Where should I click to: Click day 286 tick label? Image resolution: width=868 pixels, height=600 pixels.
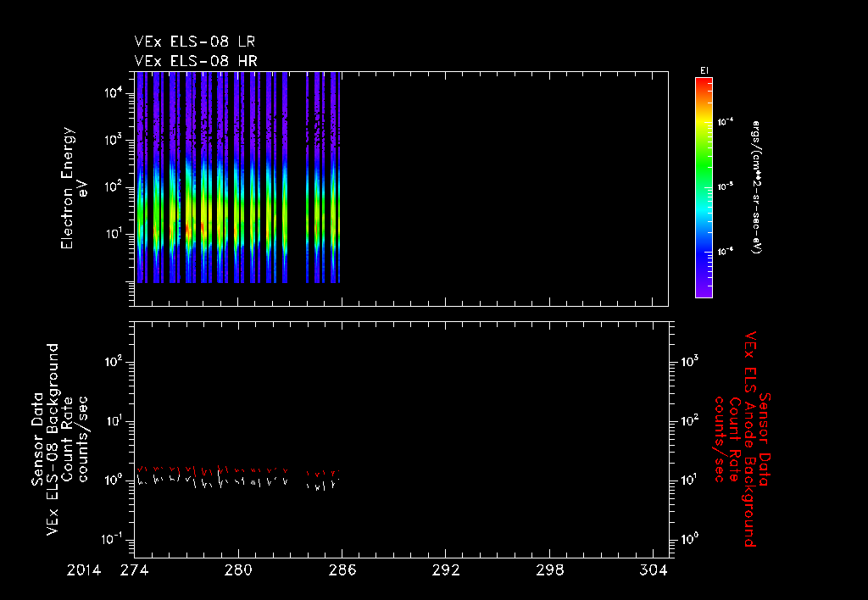coord(342,570)
